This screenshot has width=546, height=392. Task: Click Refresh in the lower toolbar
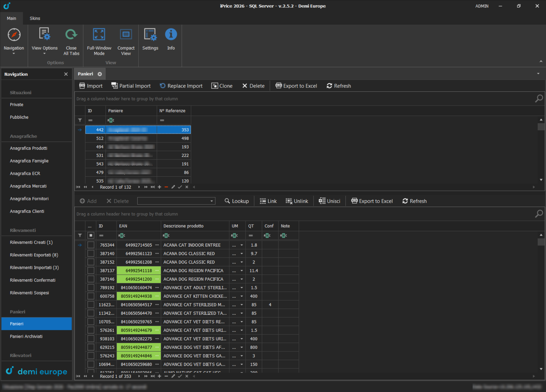[x=414, y=201]
